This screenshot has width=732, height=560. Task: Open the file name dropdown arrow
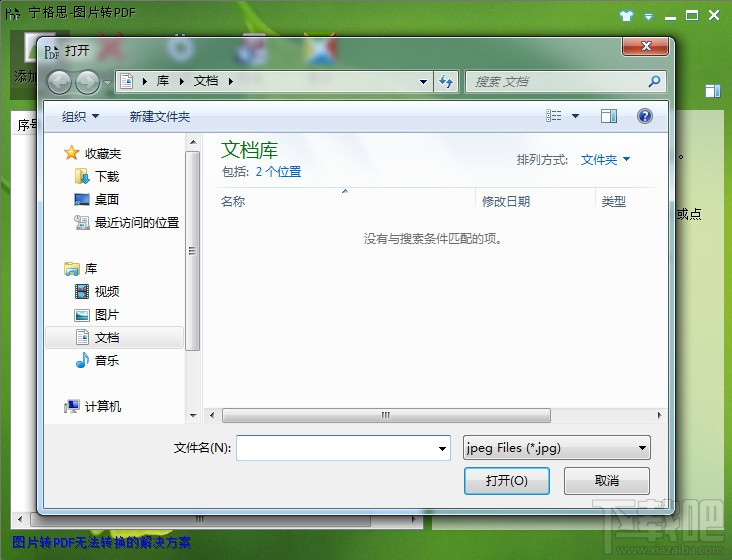(442, 448)
